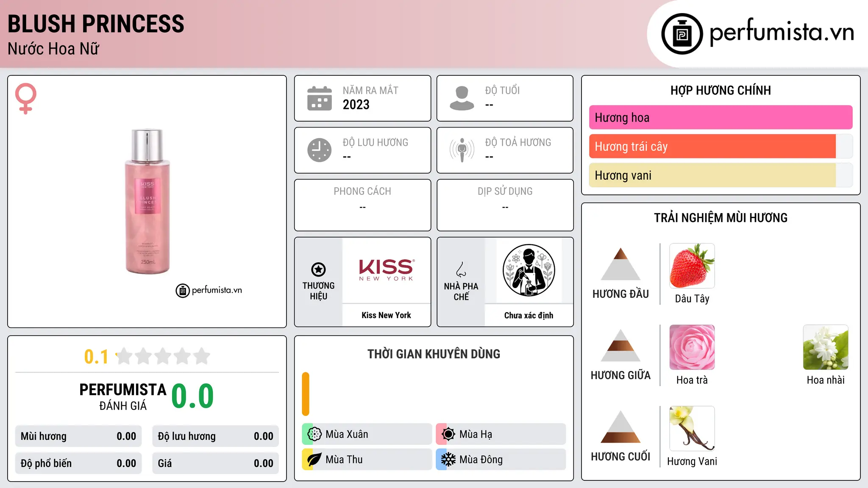Click the Mùi hương 0.00 score row
Viewport: 868px width, 488px height.
78,436
